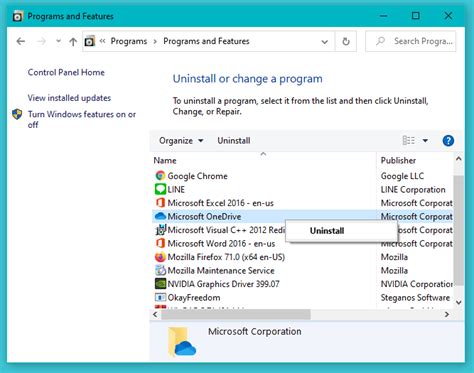Click the Google Chrome icon

160,176
